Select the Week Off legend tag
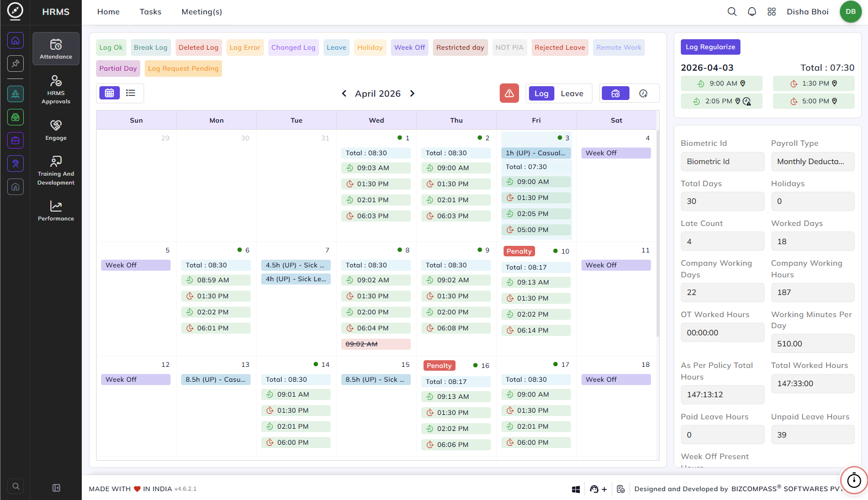Image resolution: width=868 pixels, height=500 pixels. coord(410,48)
